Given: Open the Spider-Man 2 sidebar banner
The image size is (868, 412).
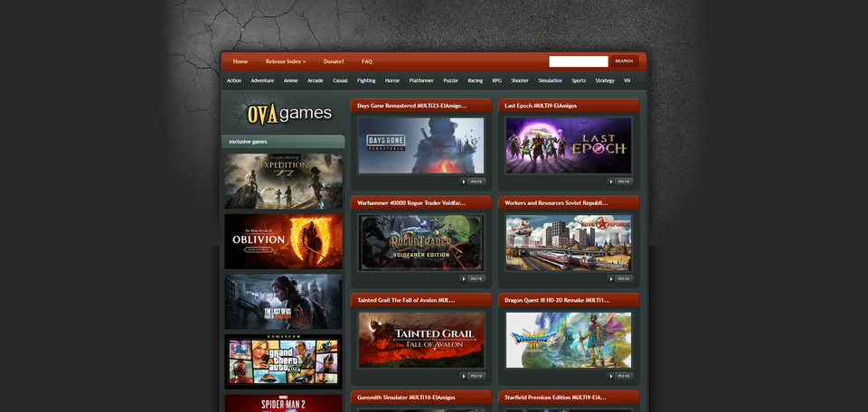Looking at the screenshot, I should pos(283,403).
